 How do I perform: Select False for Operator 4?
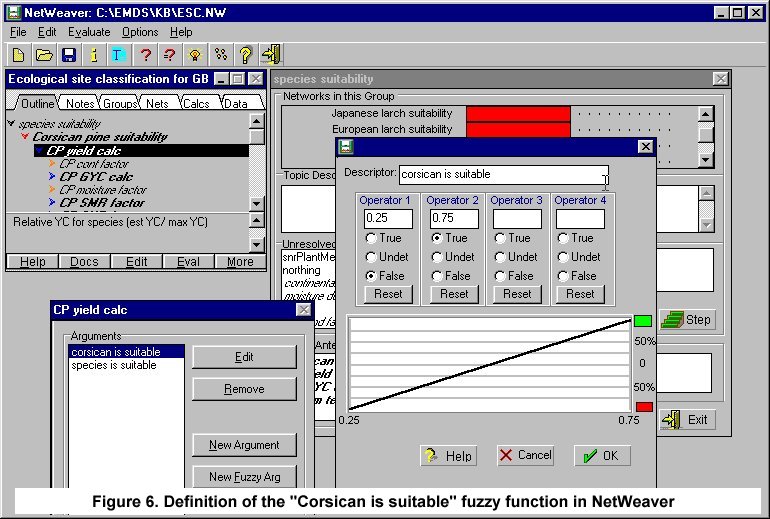[x=563, y=276]
